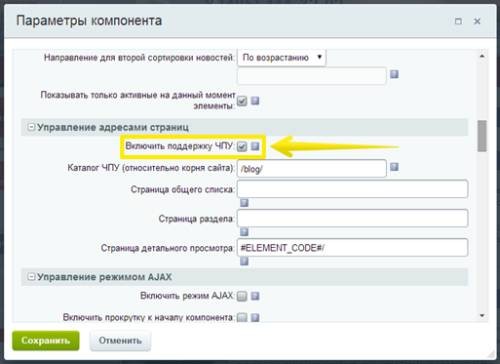Collapse 'Управление адресами страниц' section
500x364 pixels.
(x=31, y=127)
